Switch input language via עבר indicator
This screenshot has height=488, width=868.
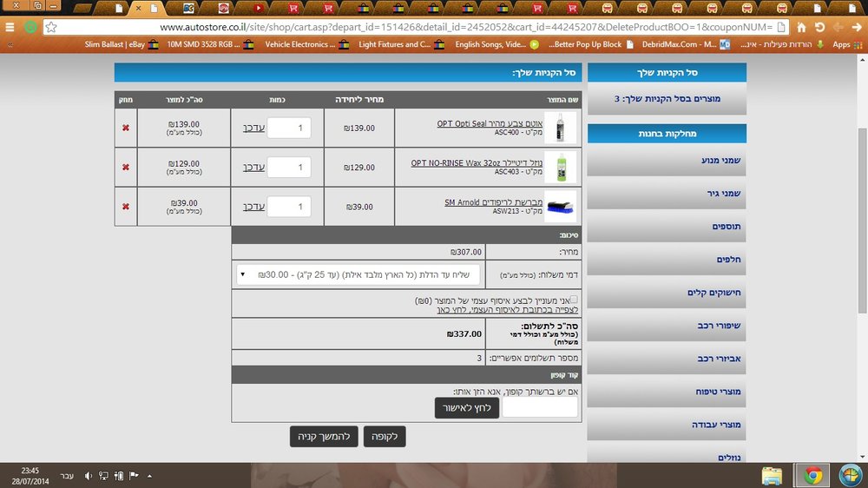[x=67, y=476]
